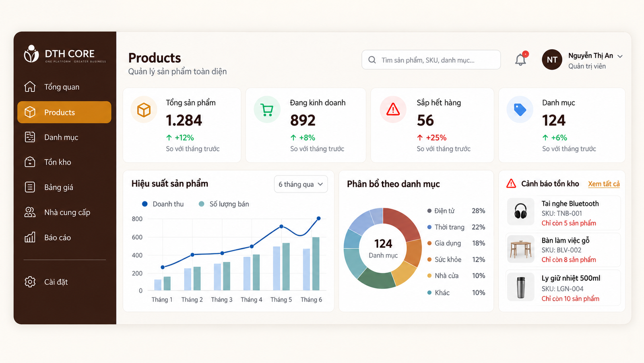Expand the user menu chevron near Nguyễn Thị An

coord(620,56)
